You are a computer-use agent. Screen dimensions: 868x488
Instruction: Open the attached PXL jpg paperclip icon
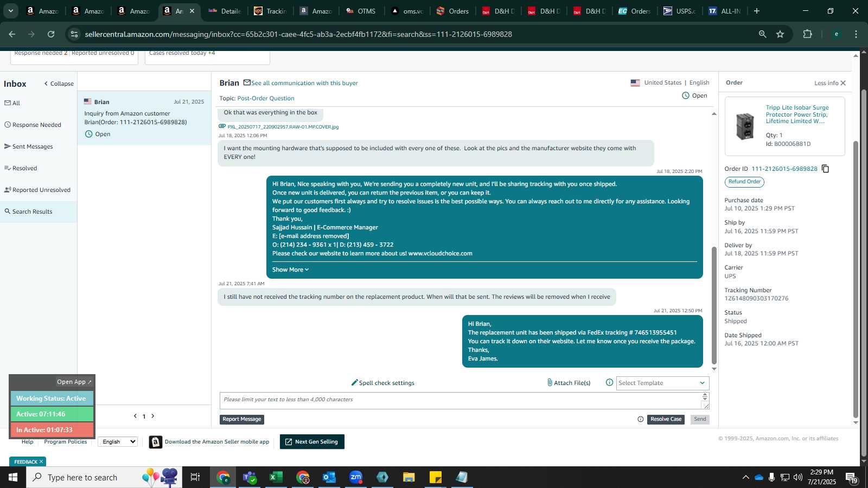[222, 126]
